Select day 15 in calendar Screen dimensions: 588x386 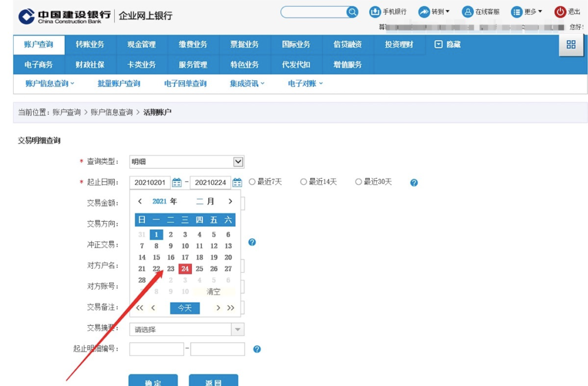(156, 257)
